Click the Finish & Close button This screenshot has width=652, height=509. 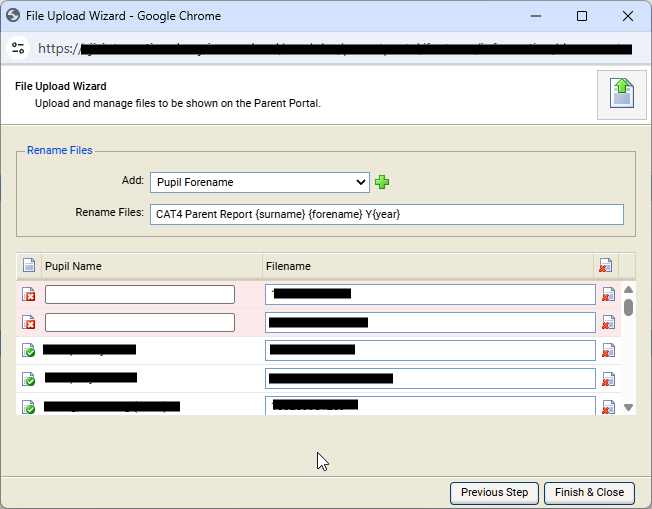click(x=589, y=492)
